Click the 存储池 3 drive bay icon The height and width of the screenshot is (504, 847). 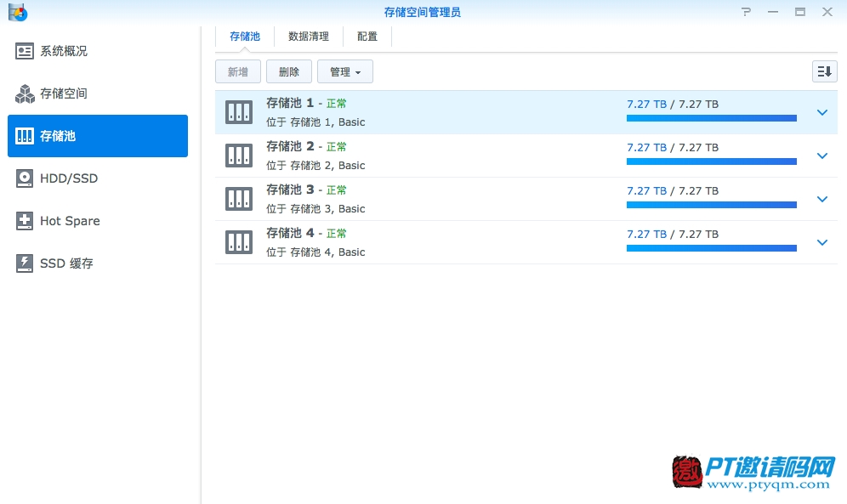tap(239, 199)
